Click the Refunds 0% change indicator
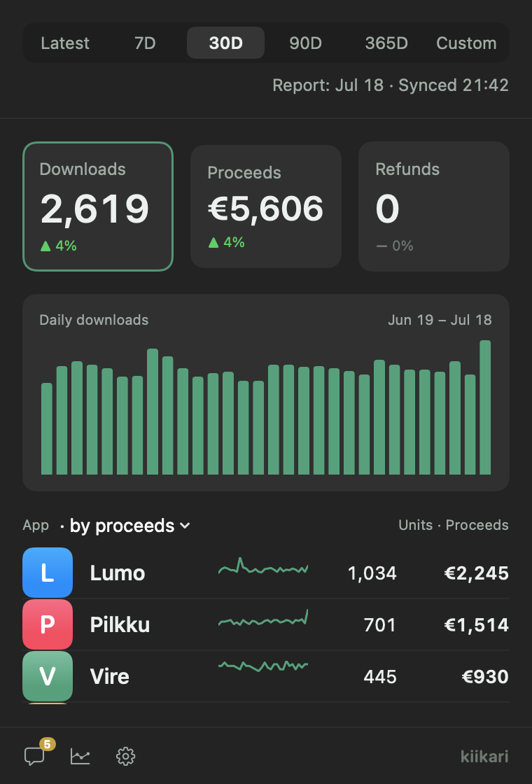Screen dimensions: 532x784 point(395,246)
